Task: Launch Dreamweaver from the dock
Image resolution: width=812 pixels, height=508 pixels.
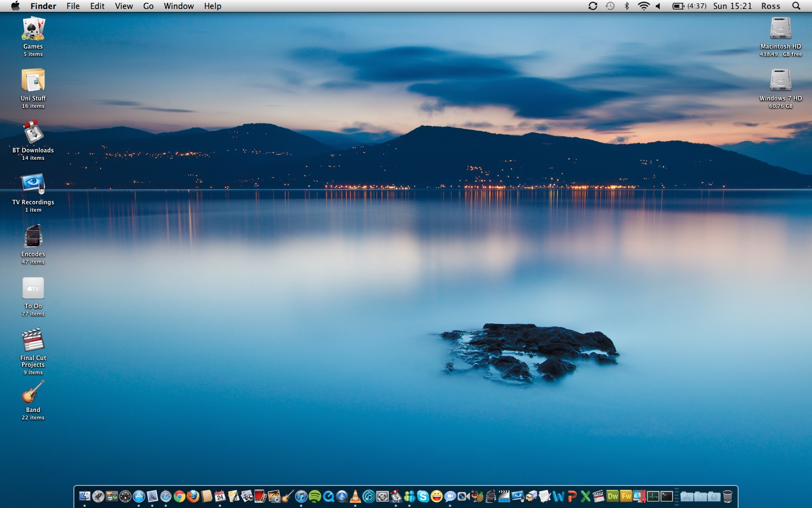Action: point(612,496)
